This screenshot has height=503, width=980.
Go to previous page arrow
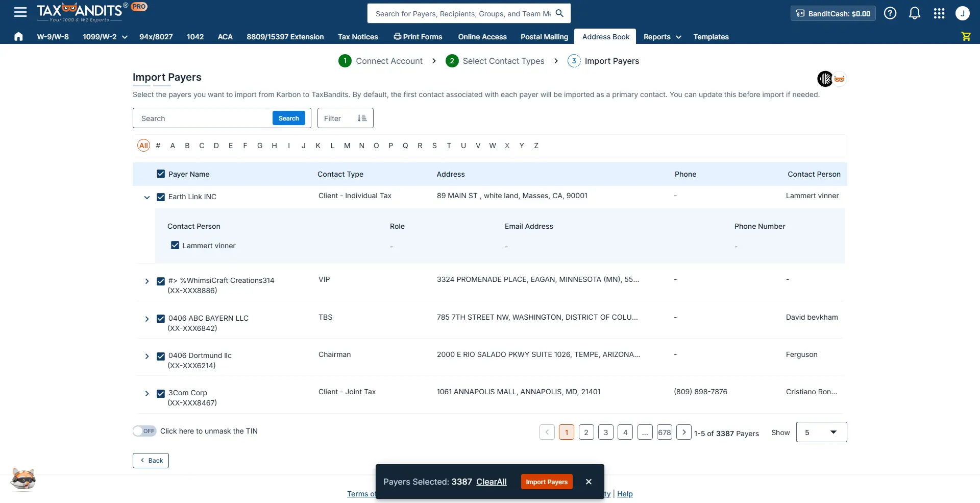(547, 432)
